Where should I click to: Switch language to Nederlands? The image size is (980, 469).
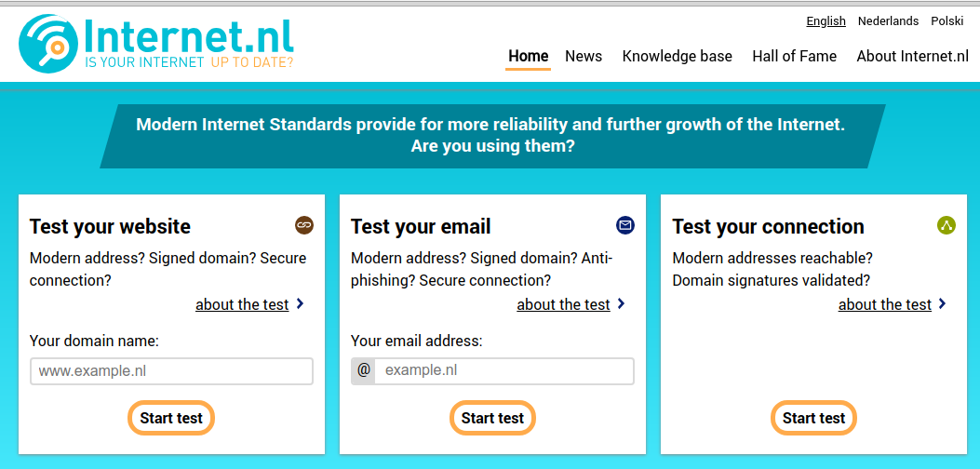(x=888, y=20)
